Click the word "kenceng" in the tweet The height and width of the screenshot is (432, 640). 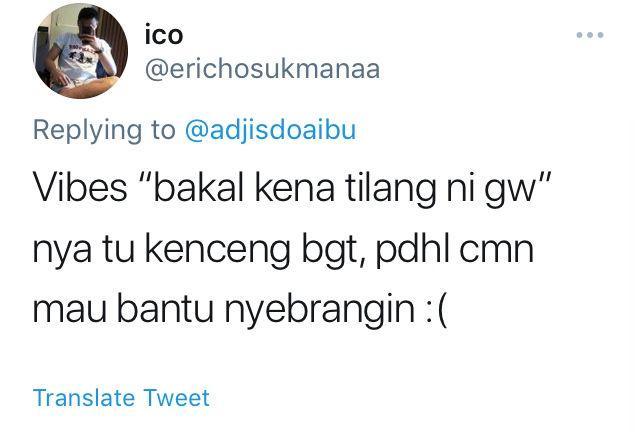tap(218, 250)
